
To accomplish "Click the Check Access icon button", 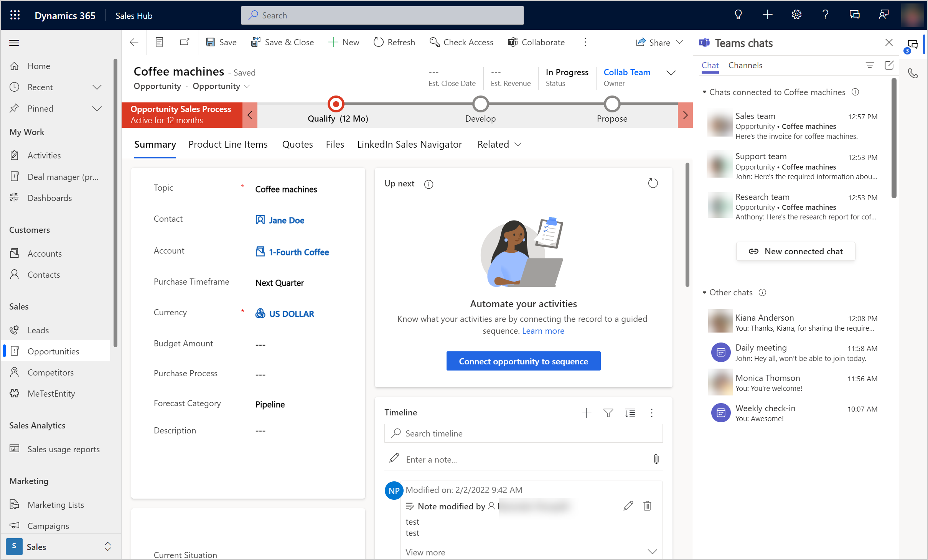I will pos(434,42).
